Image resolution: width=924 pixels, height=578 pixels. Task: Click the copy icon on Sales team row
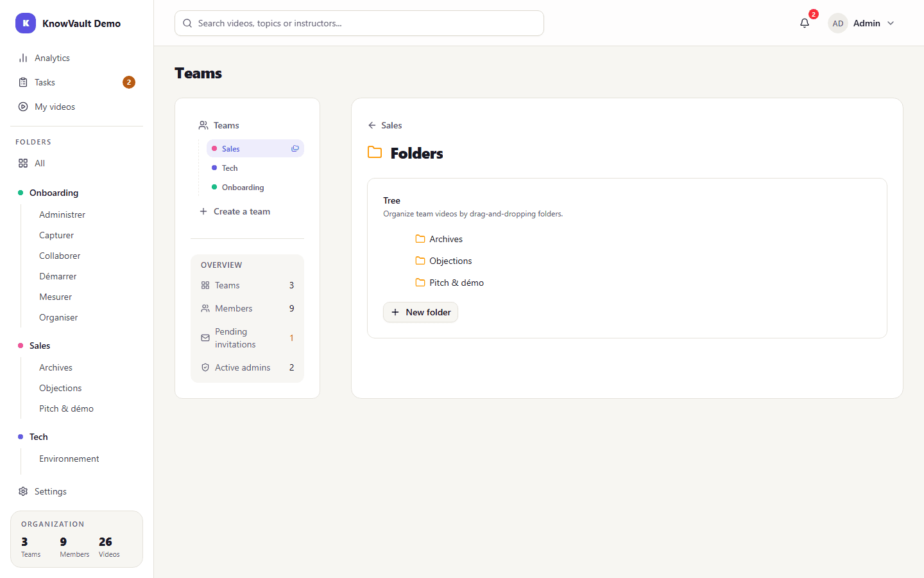(x=295, y=148)
